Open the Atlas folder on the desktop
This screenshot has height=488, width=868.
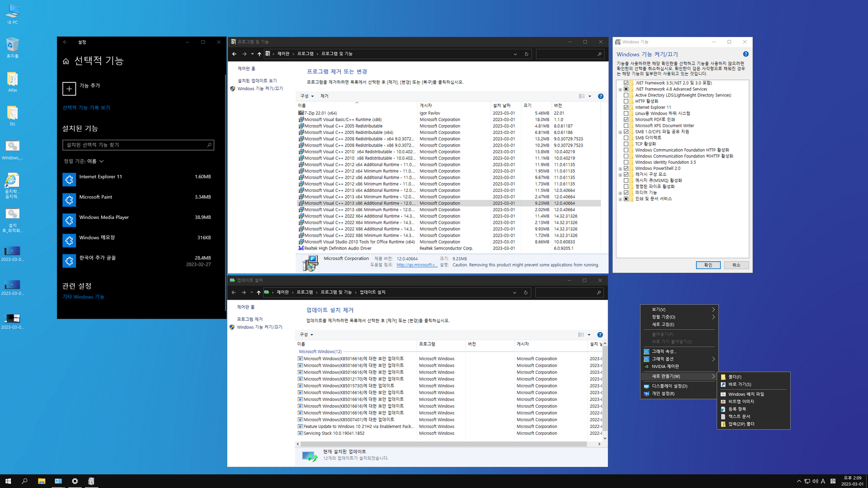pyautogui.click(x=13, y=82)
